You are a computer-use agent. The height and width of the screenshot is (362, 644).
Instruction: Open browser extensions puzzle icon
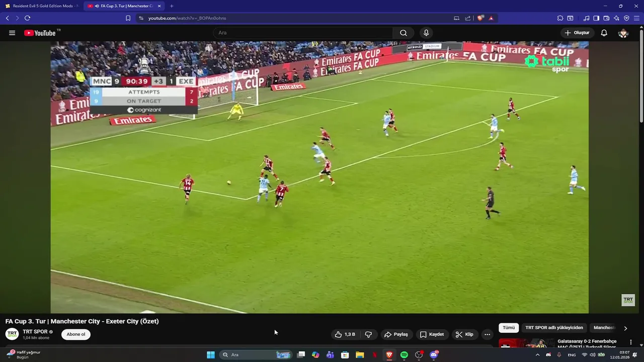pyautogui.click(x=560, y=18)
